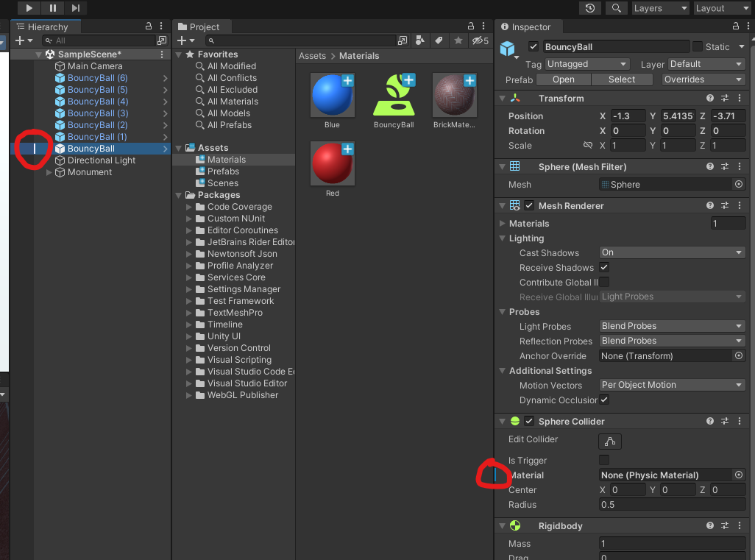
Task: Select the BrickMaterial thumbnail
Action: point(455,96)
